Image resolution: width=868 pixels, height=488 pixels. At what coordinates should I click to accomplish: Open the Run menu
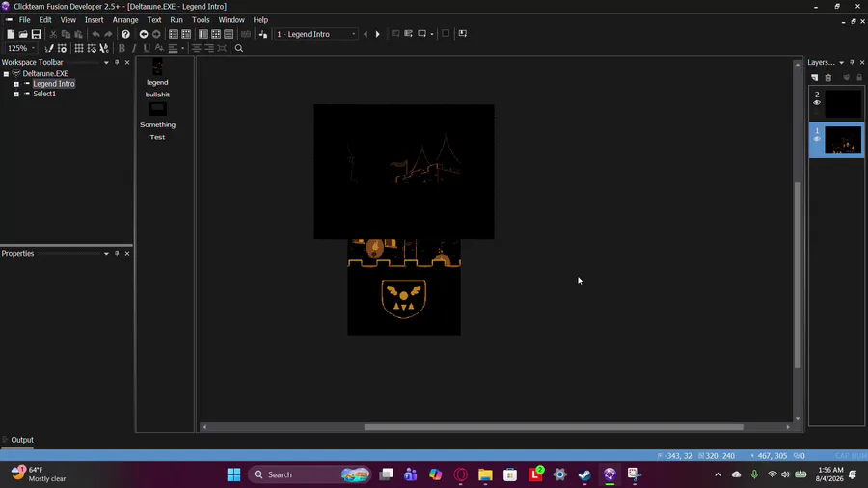click(x=176, y=20)
